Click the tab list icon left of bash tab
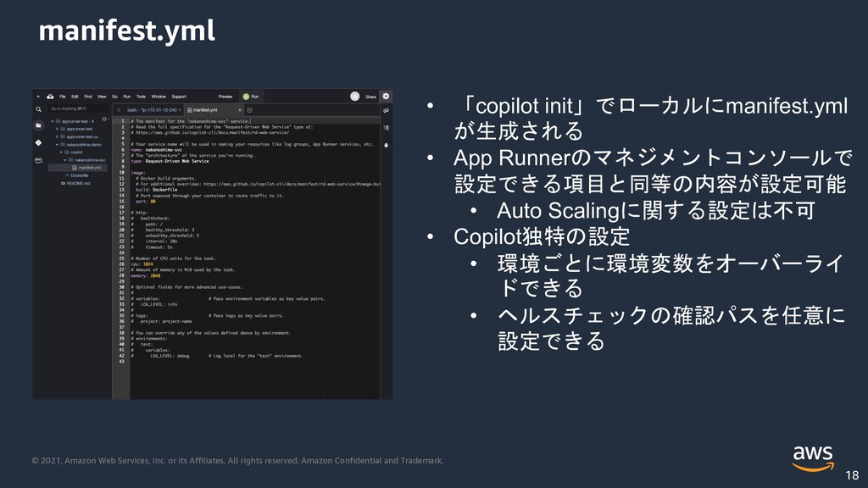 (x=119, y=110)
